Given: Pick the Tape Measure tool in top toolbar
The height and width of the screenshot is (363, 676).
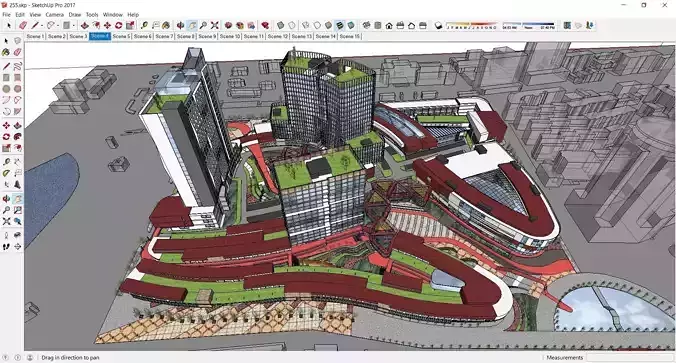Looking at the screenshot, I should coord(144,25).
